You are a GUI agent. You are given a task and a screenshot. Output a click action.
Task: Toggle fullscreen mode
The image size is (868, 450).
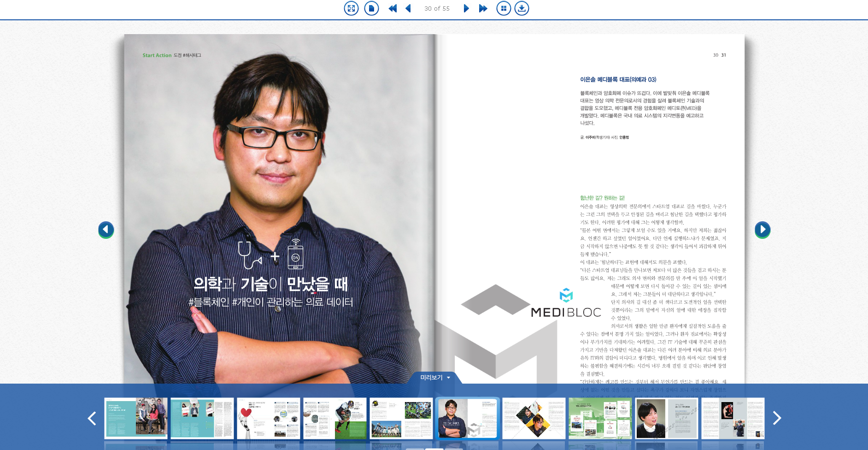tap(351, 8)
